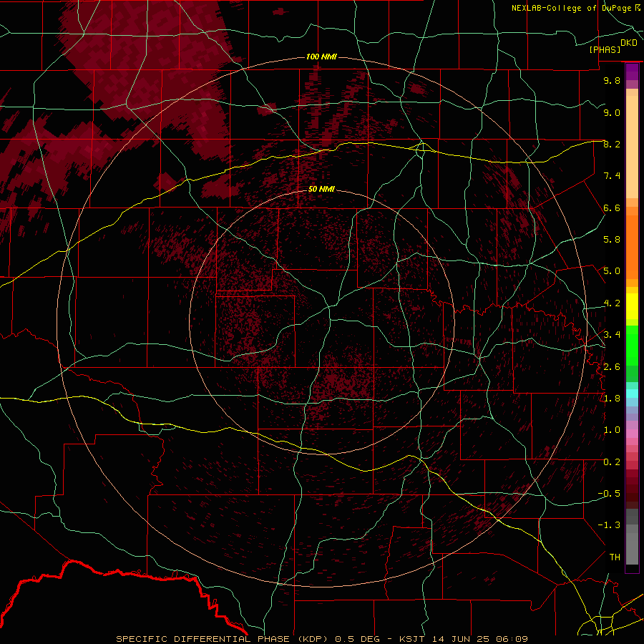Viewport: 644px width, 644px height.
Task: Click the 3.4 value on the color scale
Action: point(612,335)
